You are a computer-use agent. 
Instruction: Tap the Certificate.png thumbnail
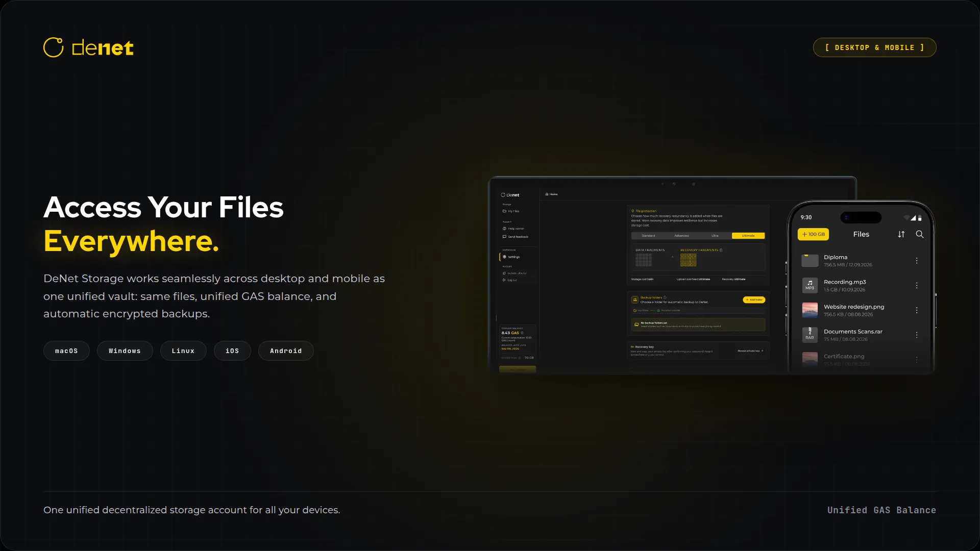pyautogui.click(x=810, y=359)
